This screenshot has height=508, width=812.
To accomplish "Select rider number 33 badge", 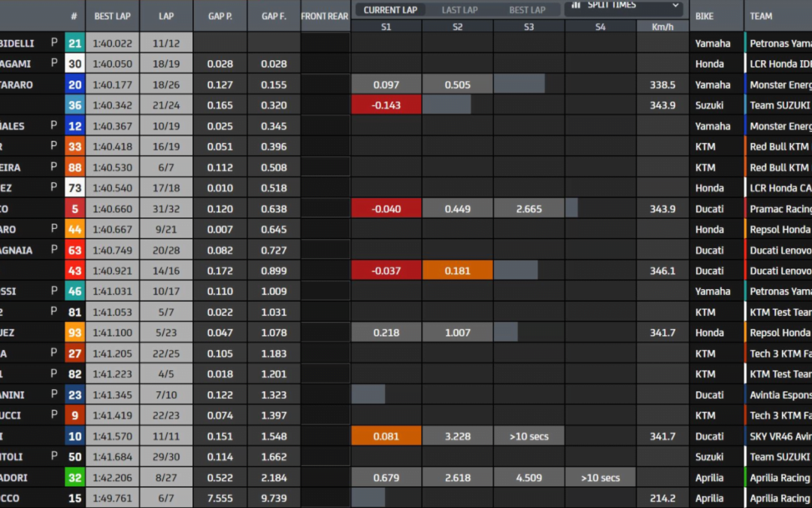I will (74, 147).
